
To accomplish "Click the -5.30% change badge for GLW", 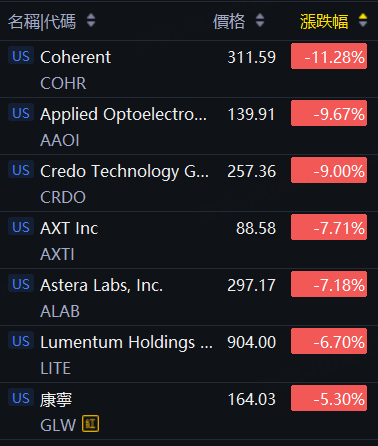I will [329, 398].
